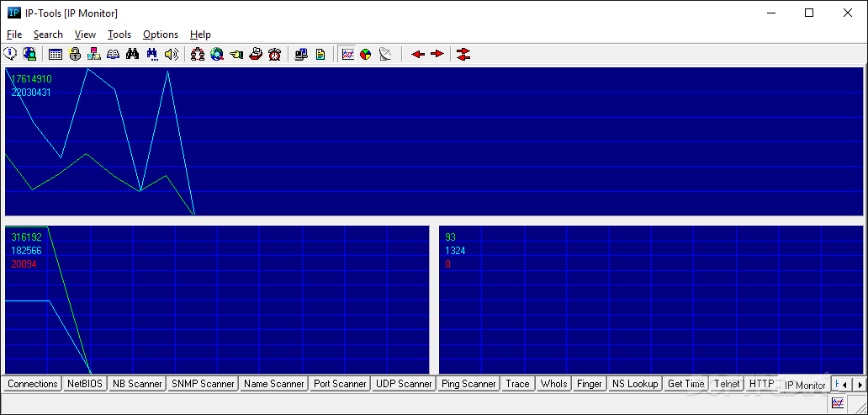Switch to the NetBIOS tab

click(85, 384)
